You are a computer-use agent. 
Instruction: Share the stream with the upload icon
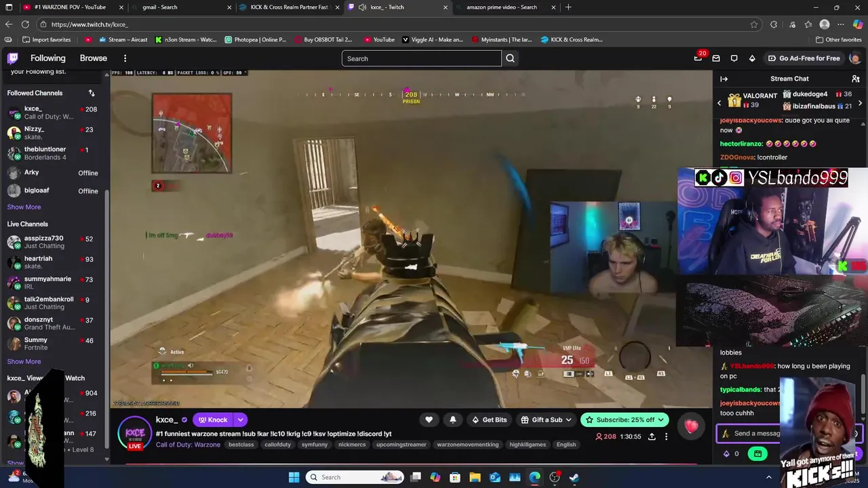point(652,436)
